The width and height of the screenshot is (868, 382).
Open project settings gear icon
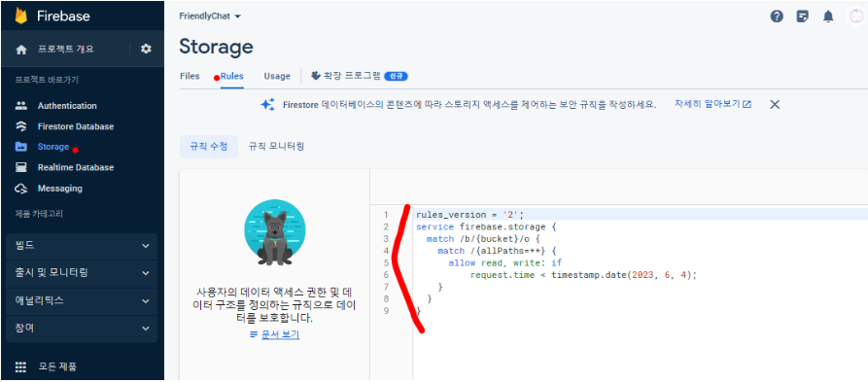(x=146, y=49)
